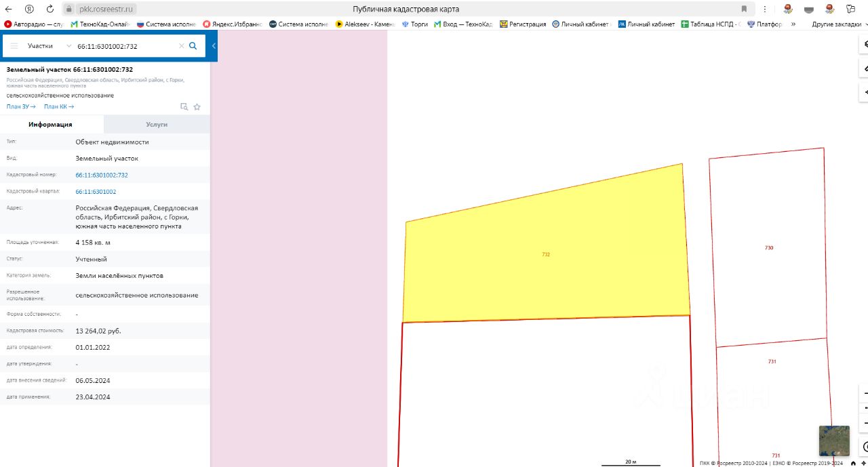The image size is (868, 467).
Task: Click the date 06.05.2024
Action: [x=93, y=380]
